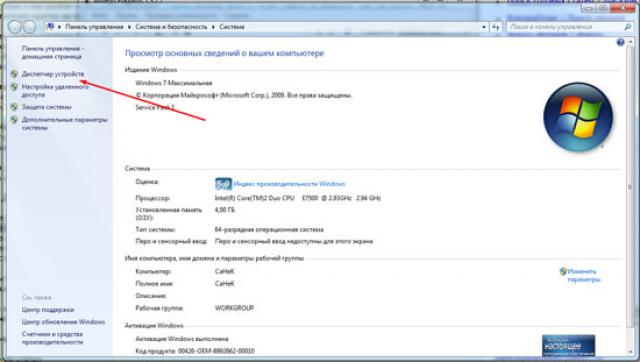The image size is (640, 362).
Task: Click the genuine Microsoft software badge
Action: click(568, 345)
